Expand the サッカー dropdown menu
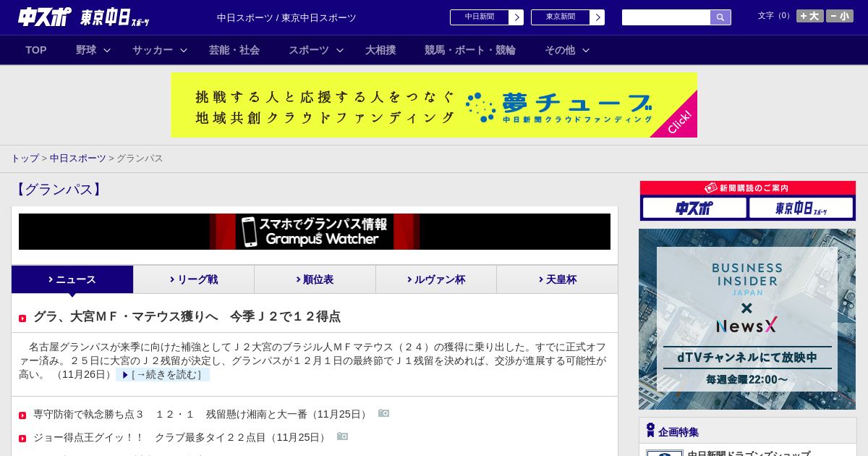868x456 pixels. [x=160, y=50]
